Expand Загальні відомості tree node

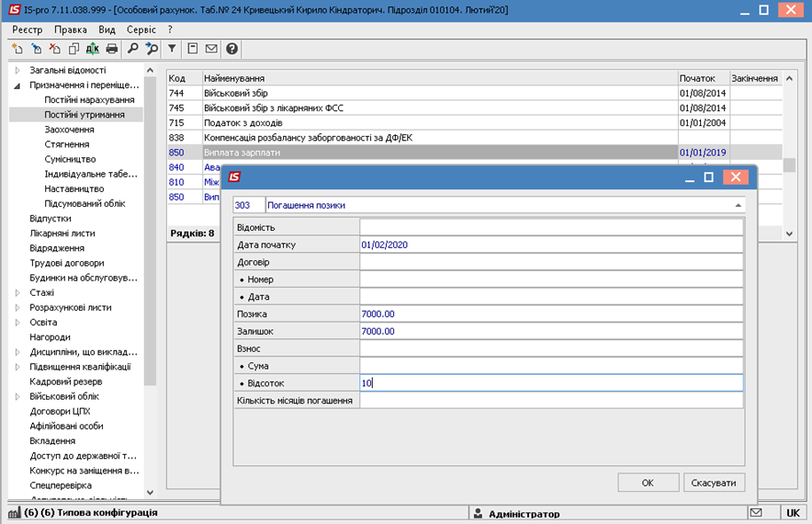[x=17, y=70]
